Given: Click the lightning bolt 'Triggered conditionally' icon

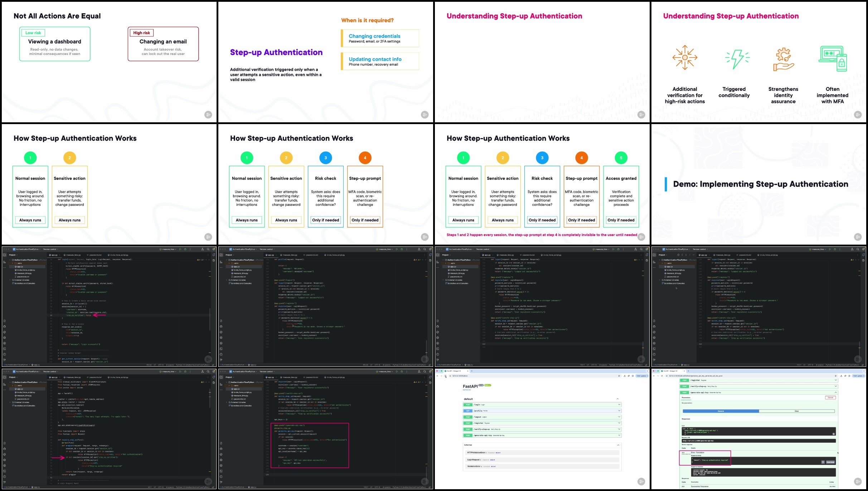Looking at the screenshot, I should [x=737, y=59].
